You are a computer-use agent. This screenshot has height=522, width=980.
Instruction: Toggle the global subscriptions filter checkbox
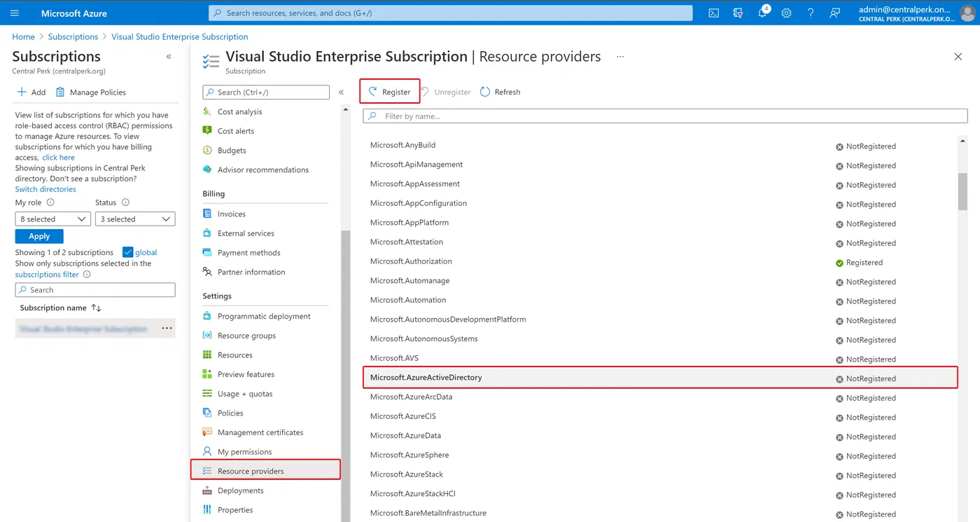coord(127,252)
